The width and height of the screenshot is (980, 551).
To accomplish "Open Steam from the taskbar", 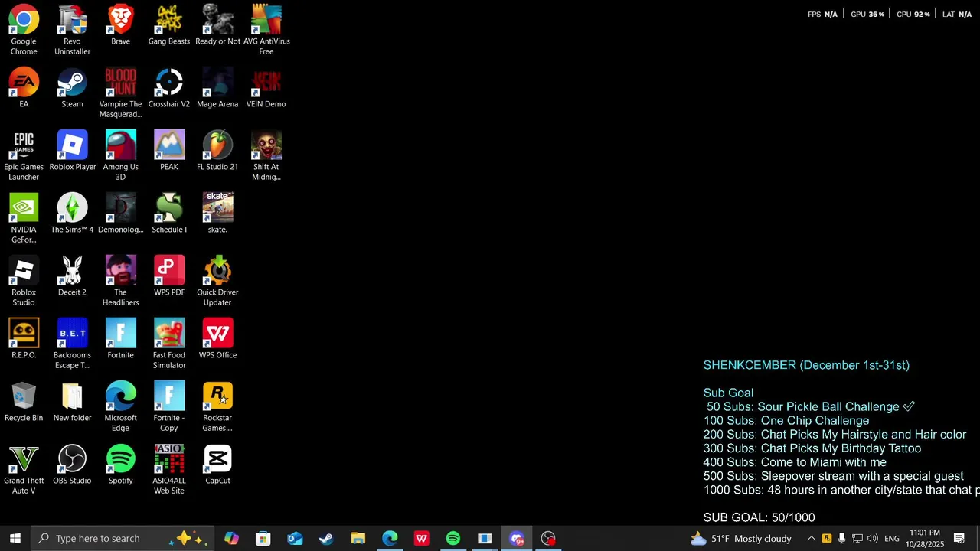I will pyautogui.click(x=326, y=538).
